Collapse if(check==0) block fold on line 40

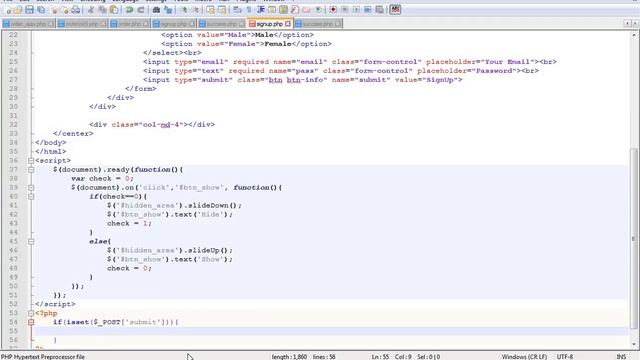click(x=31, y=197)
